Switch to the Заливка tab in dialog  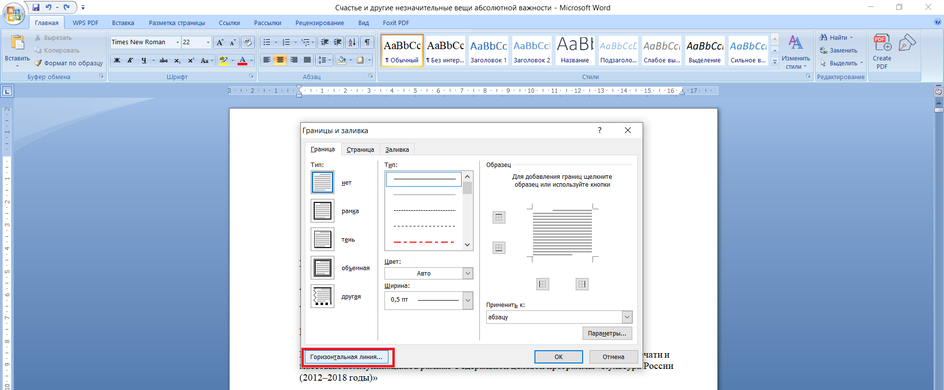pyautogui.click(x=397, y=150)
